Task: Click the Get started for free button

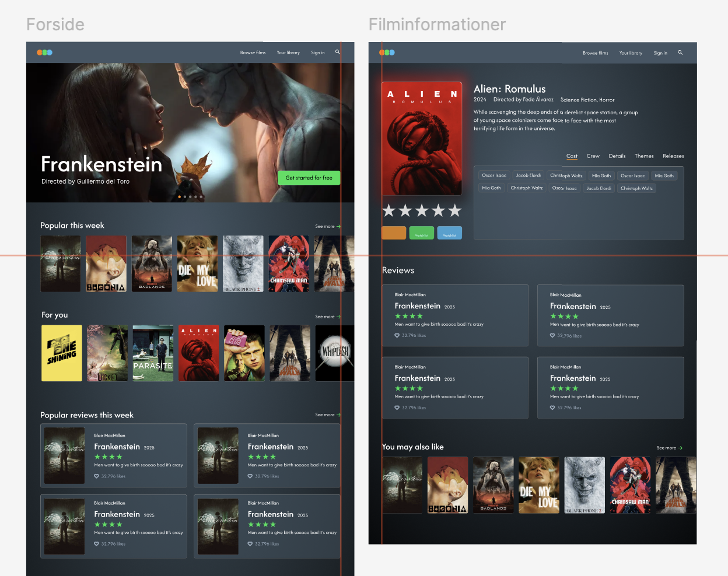Action: pos(309,178)
